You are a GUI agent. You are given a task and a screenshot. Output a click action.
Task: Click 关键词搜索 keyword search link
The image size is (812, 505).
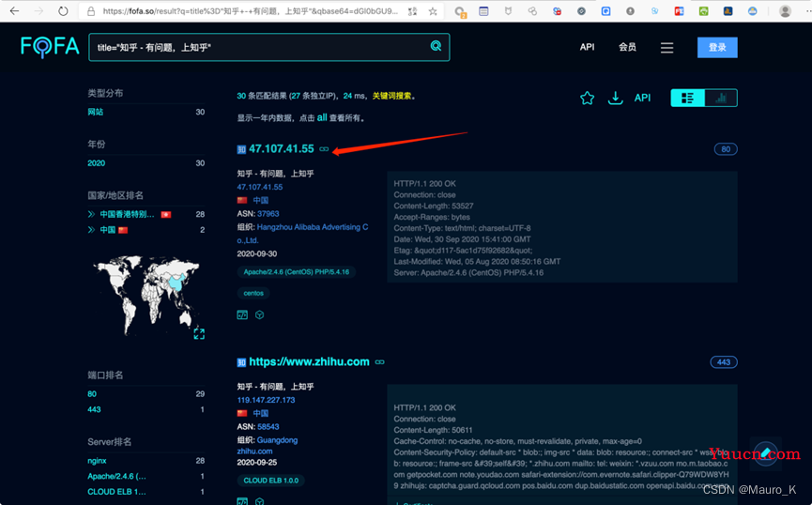point(392,96)
